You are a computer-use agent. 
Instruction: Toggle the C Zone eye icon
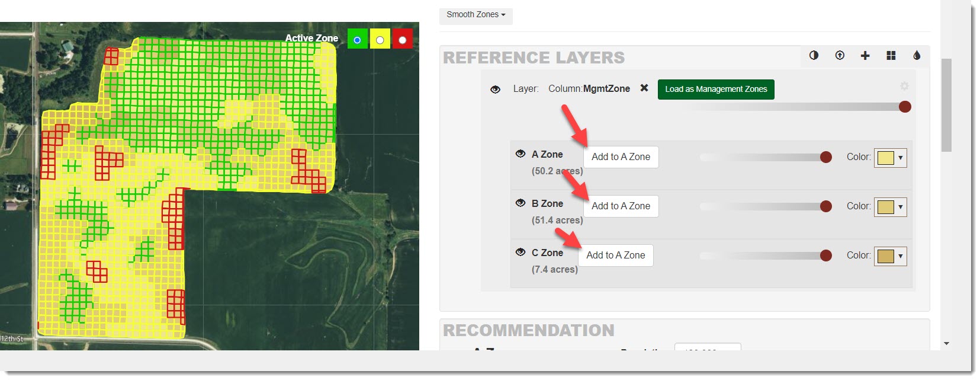click(x=520, y=252)
